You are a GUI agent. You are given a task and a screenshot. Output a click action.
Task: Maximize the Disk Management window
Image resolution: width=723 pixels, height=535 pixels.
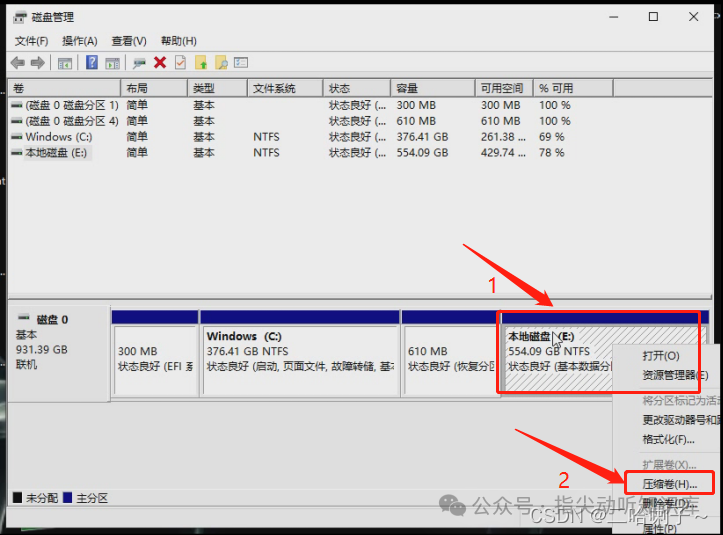[653, 17]
